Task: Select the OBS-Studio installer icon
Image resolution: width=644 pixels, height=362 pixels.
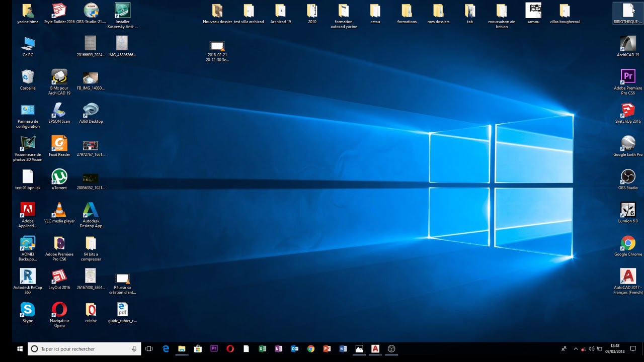Action: coord(91,14)
